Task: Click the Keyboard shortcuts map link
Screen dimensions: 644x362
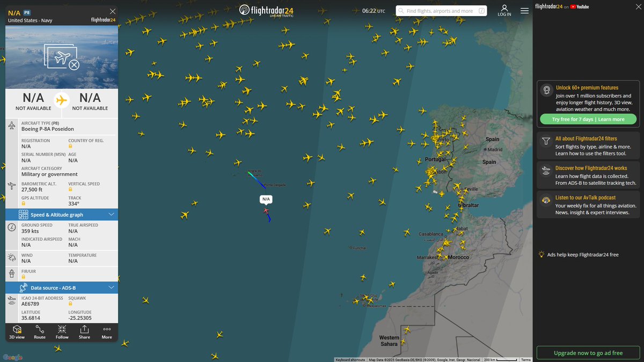Action: [350, 359]
